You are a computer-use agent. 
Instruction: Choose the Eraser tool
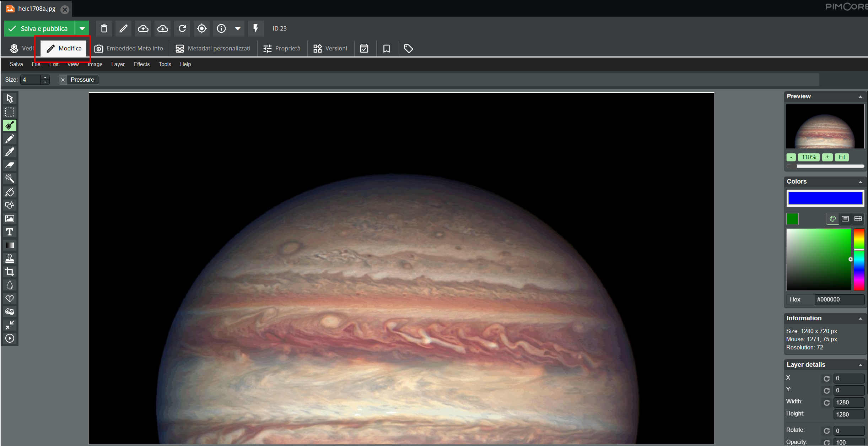tap(10, 165)
